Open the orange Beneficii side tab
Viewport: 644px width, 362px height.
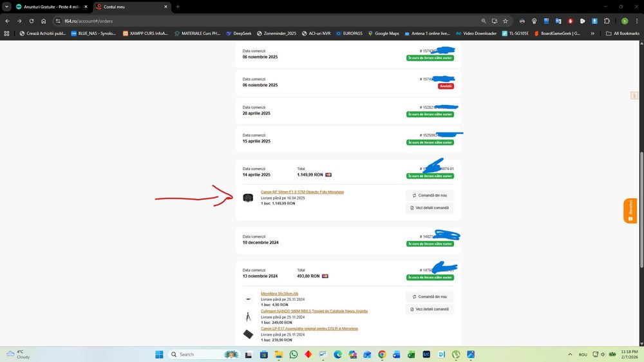click(x=630, y=211)
